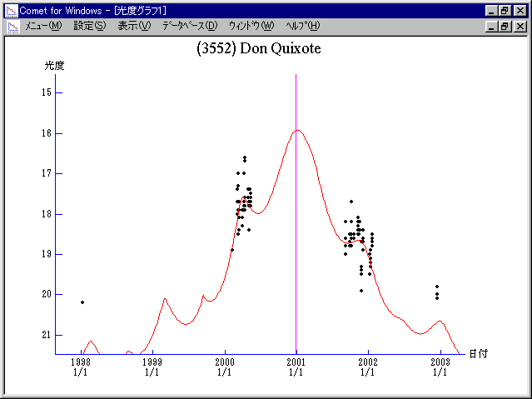Open the 表示(V) view menu
The height and width of the screenshot is (399, 532).
tap(133, 26)
